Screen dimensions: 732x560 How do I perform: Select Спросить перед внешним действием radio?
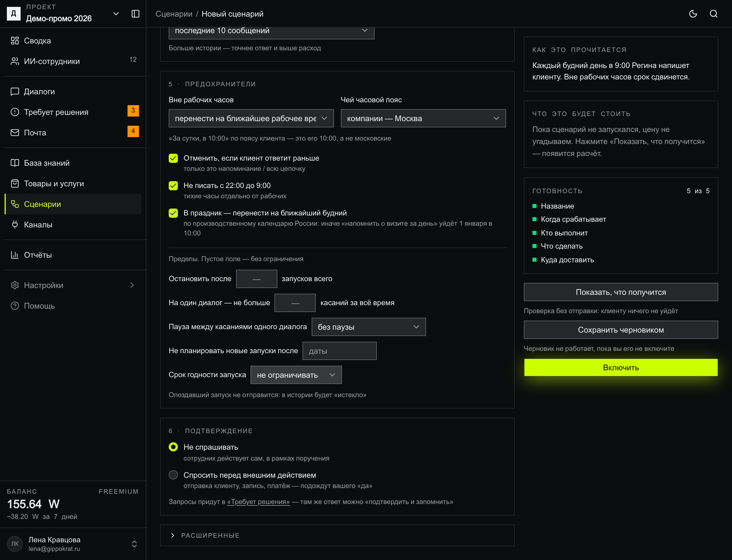[173, 475]
